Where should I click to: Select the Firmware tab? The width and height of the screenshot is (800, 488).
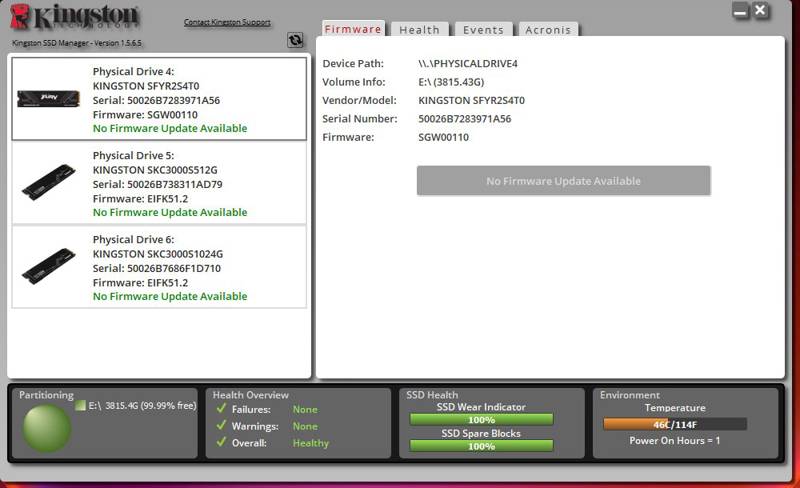pos(353,29)
